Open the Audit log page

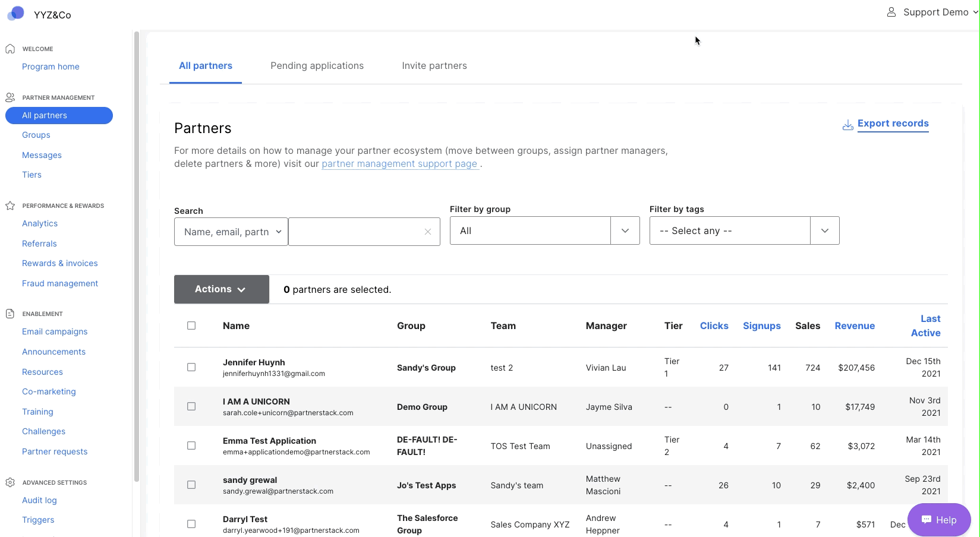(x=39, y=500)
